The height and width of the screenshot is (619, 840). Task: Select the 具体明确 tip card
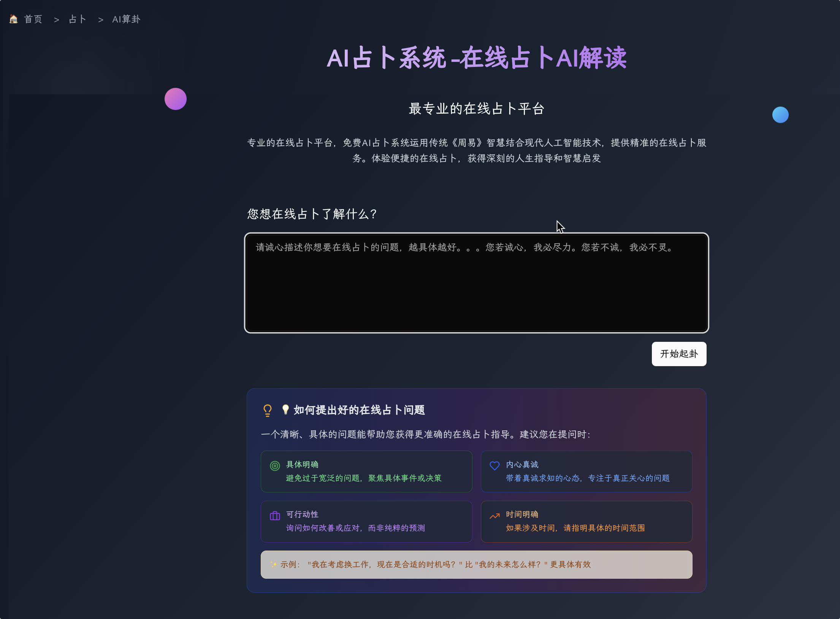click(366, 471)
